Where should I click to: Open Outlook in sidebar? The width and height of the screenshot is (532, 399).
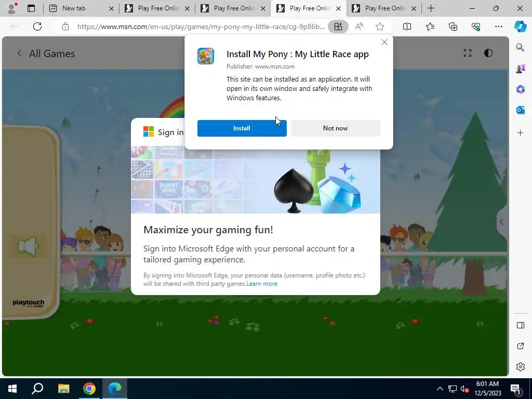(x=520, y=110)
